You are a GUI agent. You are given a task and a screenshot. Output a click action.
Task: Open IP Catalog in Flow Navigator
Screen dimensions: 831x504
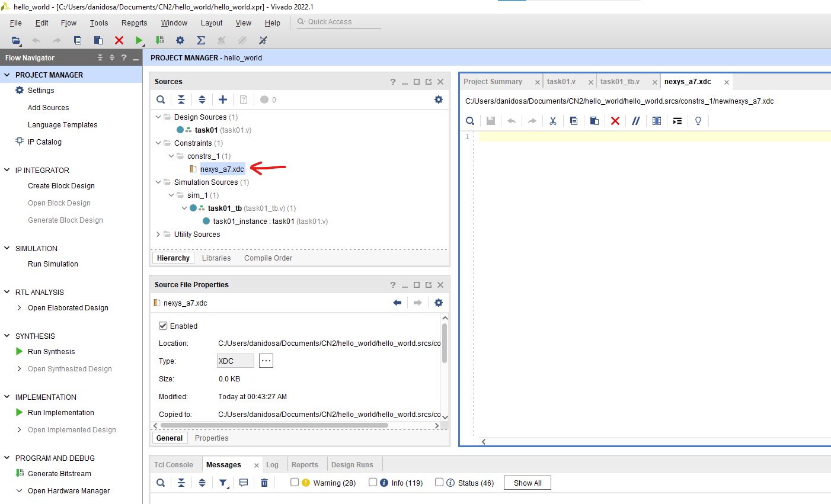click(44, 142)
